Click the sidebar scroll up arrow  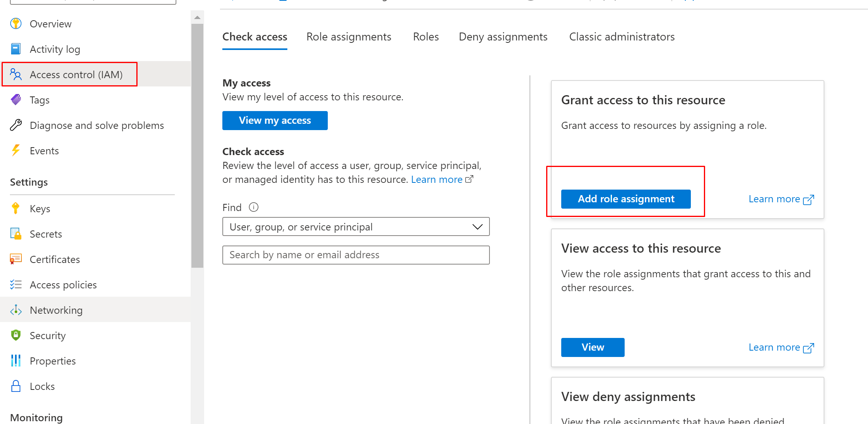[x=197, y=17]
